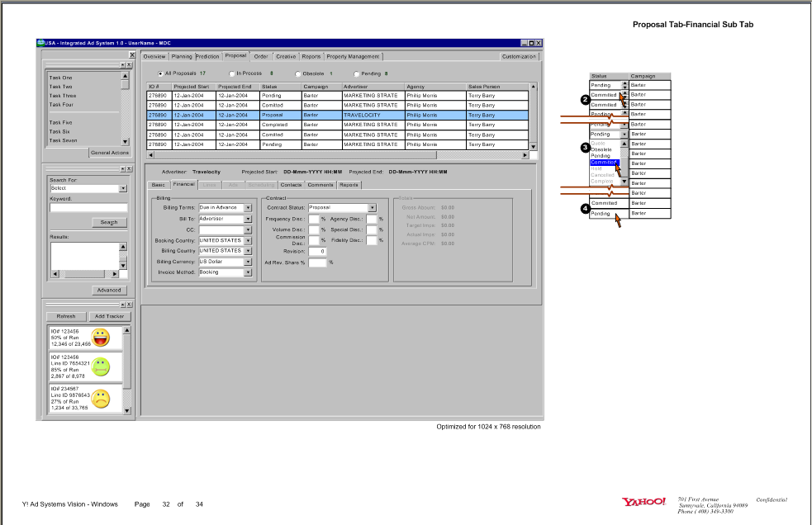Click the green smiley icon for Line ID 7654321
Image resolution: width=812 pixels, height=525 pixels.
coord(102,367)
